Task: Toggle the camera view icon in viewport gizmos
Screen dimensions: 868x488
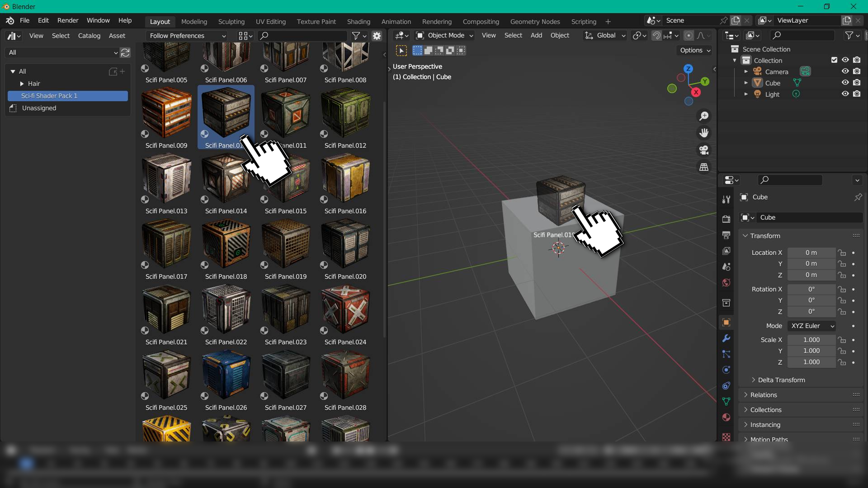Action: pos(704,150)
